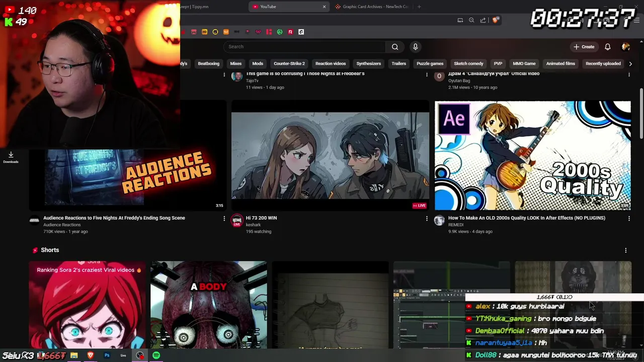Select the Synthesizers category chip

368,63
